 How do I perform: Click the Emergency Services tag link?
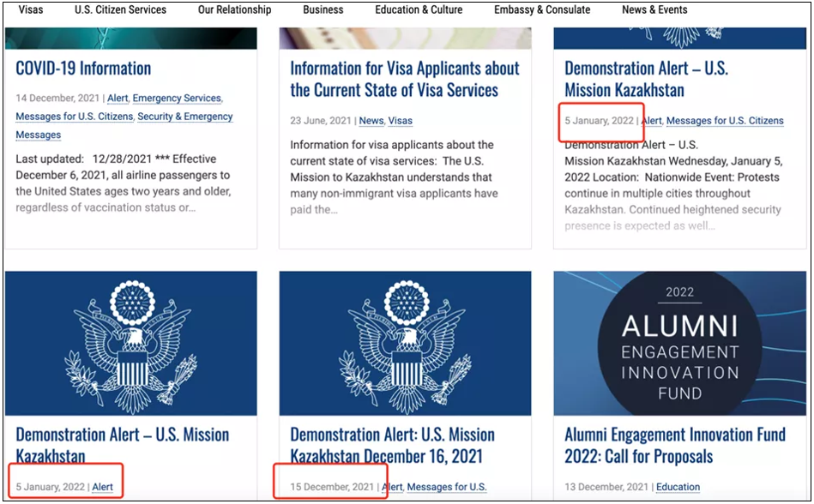pyautogui.click(x=177, y=98)
